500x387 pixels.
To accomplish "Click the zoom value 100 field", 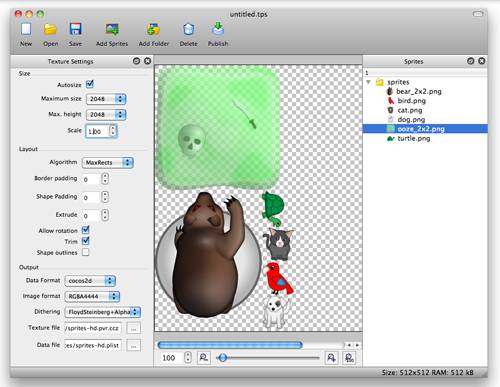I will point(172,358).
